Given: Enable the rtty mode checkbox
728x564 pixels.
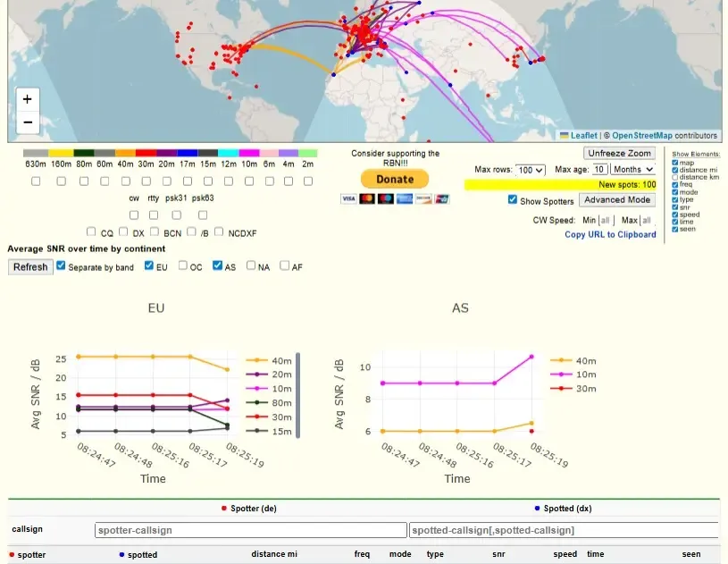Looking at the screenshot, I should 154,215.
